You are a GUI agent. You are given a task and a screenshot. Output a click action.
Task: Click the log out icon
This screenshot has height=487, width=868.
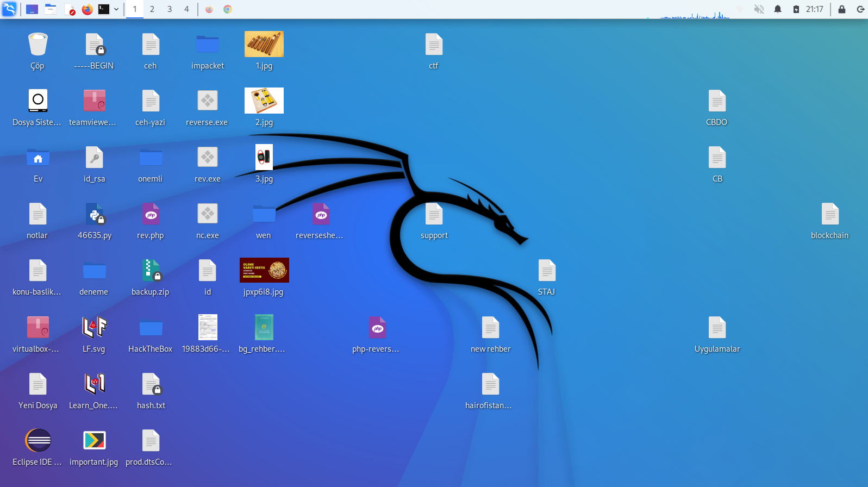tap(860, 9)
